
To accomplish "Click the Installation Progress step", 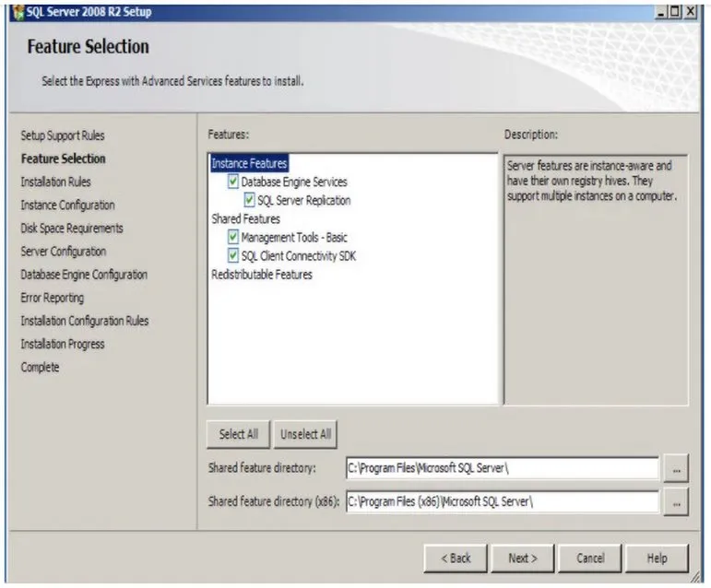I will coord(63,344).
